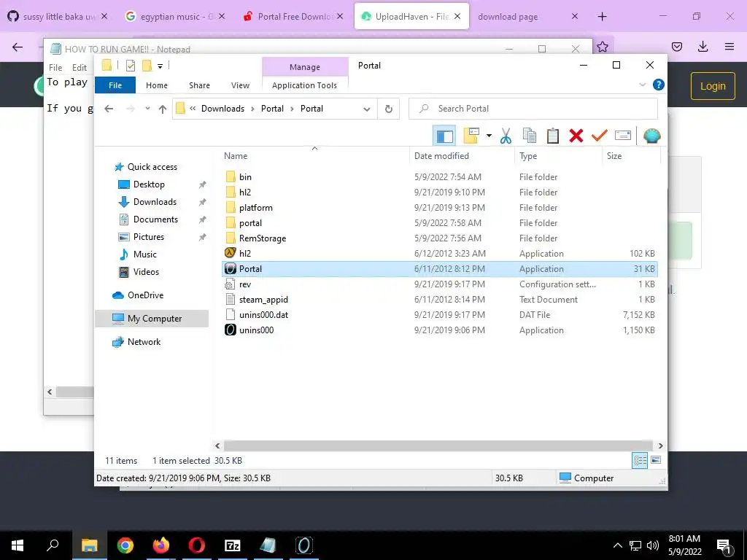Open the Edit menu in Notepad
747x560 pixels.
click(x=79, y=68)
